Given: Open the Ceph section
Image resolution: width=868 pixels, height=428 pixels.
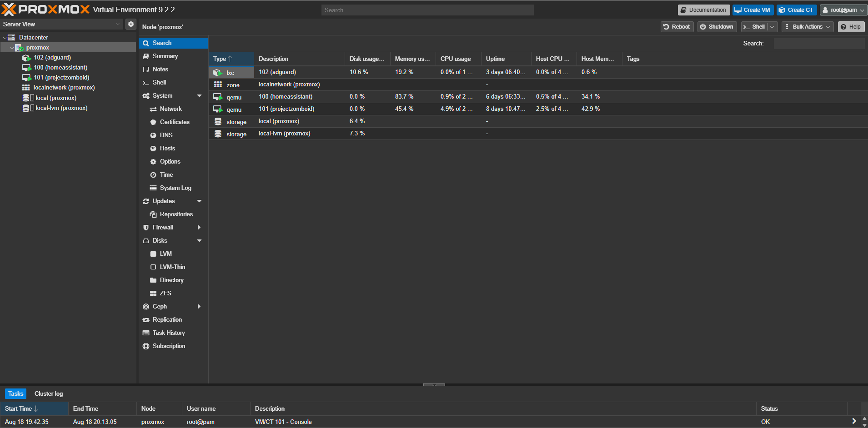Looking at the screenshot, I should (160, 306).
